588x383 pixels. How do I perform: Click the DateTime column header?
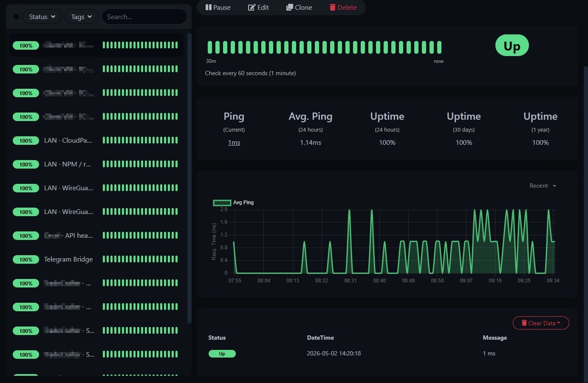320,338
